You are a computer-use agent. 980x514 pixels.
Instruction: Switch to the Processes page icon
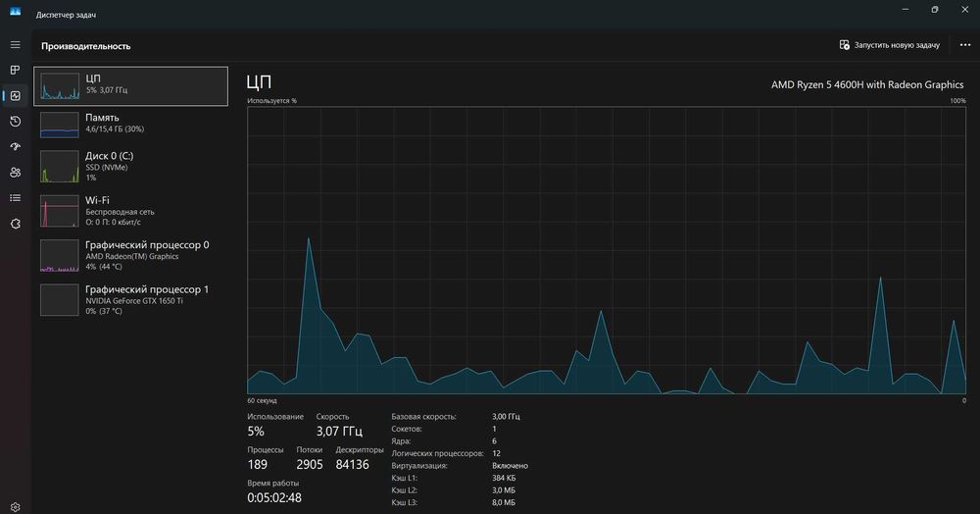click(x=15, y=70)
